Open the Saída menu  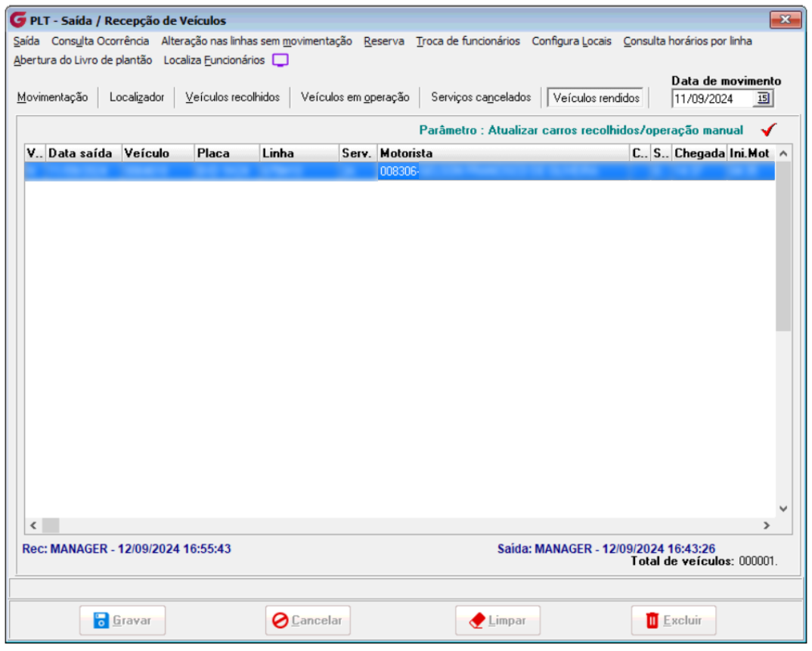[x=26, y=41]
